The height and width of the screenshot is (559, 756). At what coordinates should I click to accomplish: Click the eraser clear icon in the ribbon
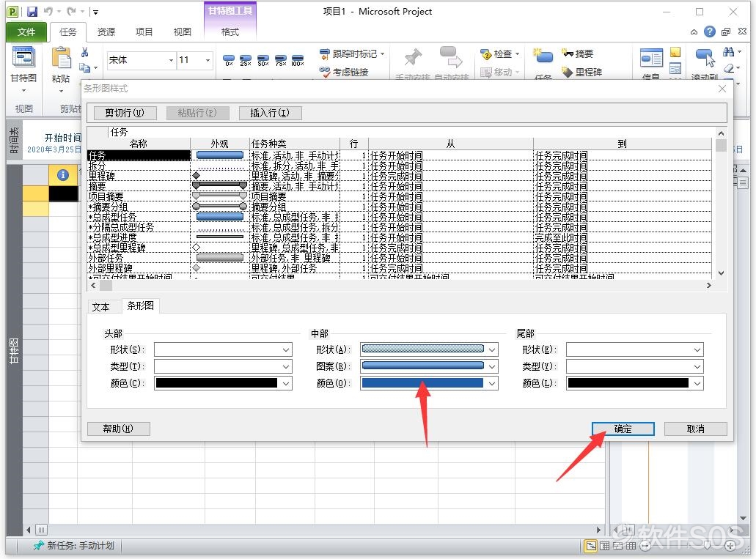point(730,68)
